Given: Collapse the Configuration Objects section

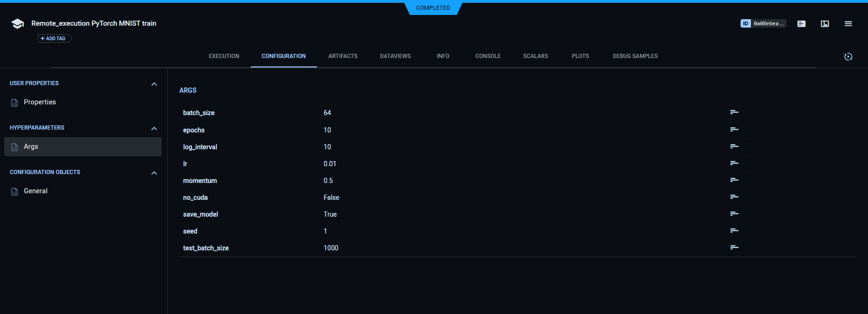Looking at the screenshot, I should coord(154,173).
